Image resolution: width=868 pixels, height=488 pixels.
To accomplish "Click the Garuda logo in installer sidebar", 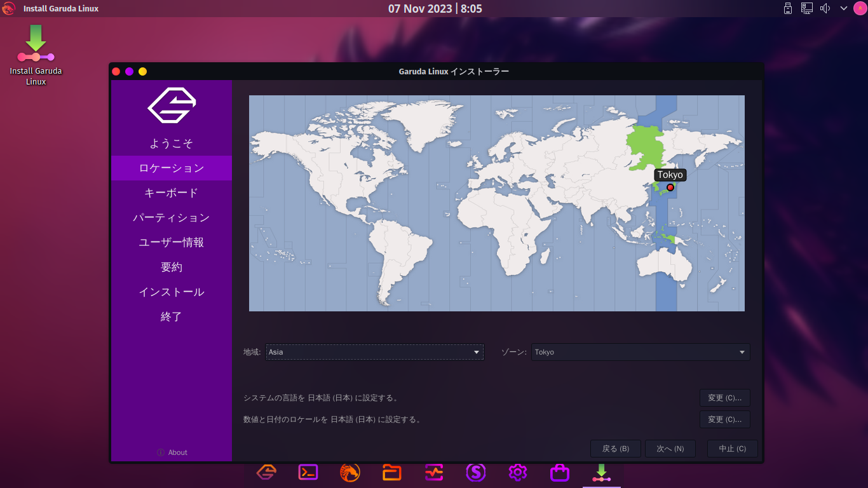I will [172, 105].
